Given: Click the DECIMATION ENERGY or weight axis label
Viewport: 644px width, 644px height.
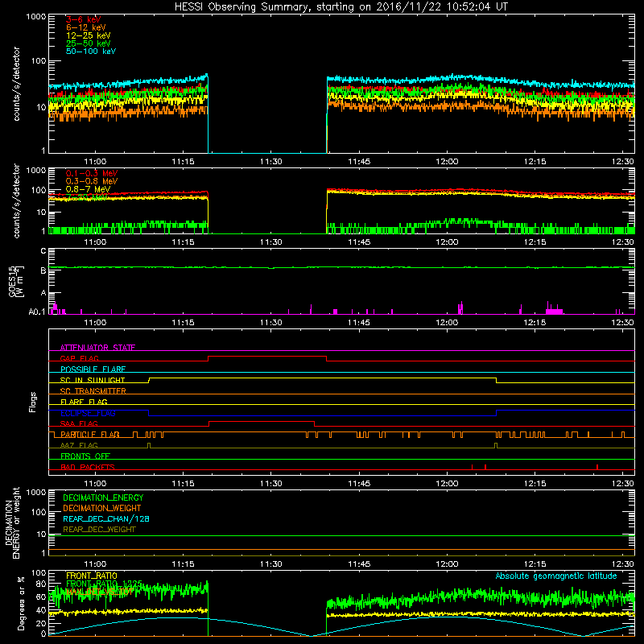Looking at the screenshot, I should pos(12,522).
